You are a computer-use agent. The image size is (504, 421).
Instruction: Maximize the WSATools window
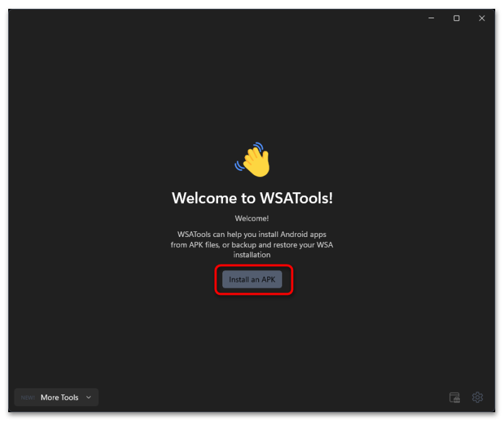pos(456,18)
